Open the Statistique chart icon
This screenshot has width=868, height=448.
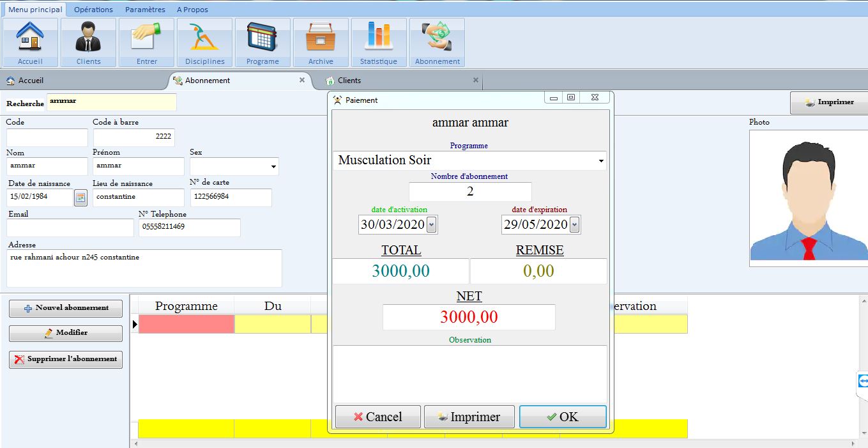[x=378, y=38]
